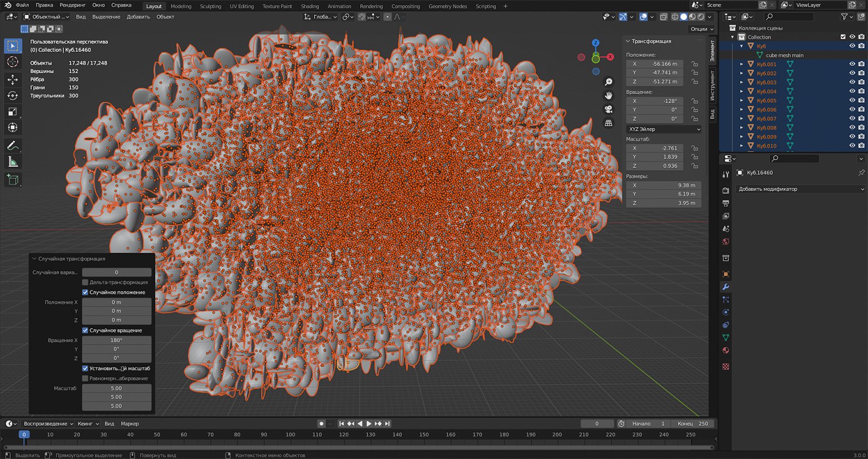Click the Blender logo menu icon

point(8,5)
